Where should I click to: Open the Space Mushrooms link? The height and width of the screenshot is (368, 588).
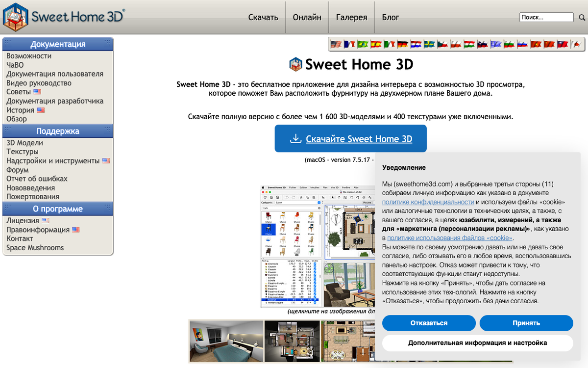(x=35, y=248)
